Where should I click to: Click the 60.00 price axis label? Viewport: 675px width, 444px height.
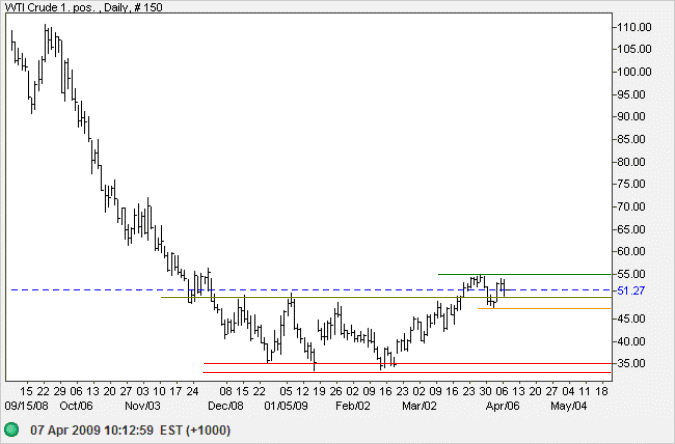tap(631, 251)
